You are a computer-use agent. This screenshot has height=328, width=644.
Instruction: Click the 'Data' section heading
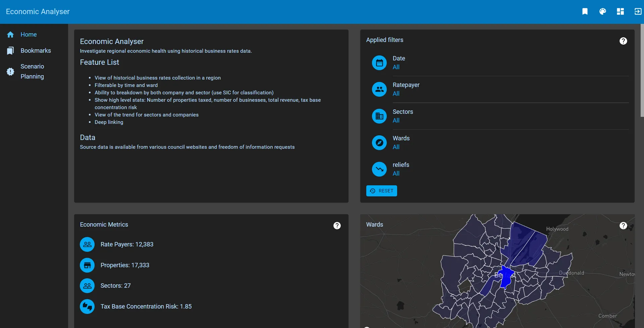coord(88,138)
